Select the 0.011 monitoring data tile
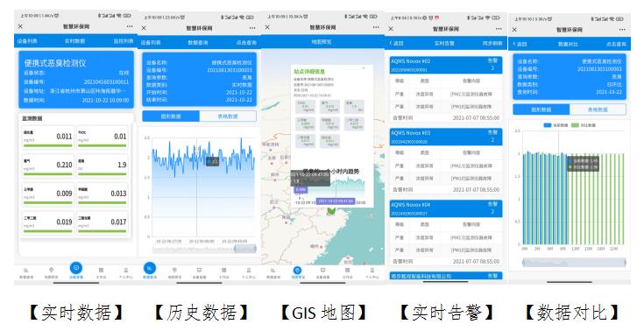 (48, 137)
